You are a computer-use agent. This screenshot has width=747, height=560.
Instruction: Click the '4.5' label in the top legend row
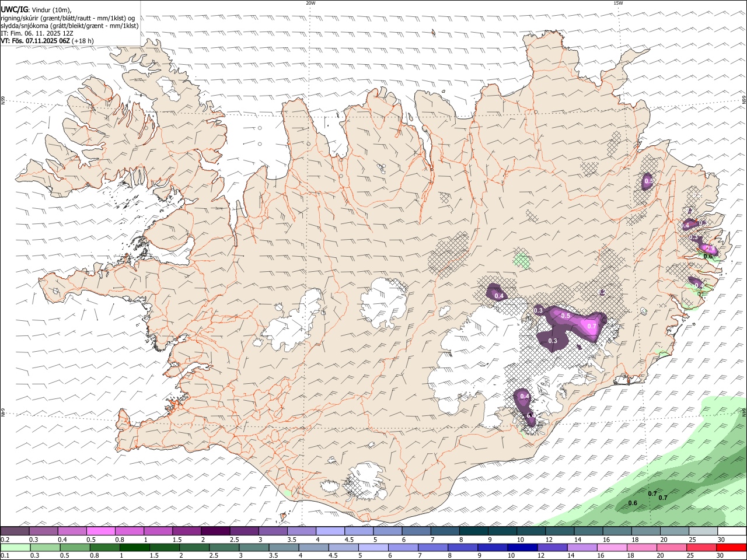[349, 540]
